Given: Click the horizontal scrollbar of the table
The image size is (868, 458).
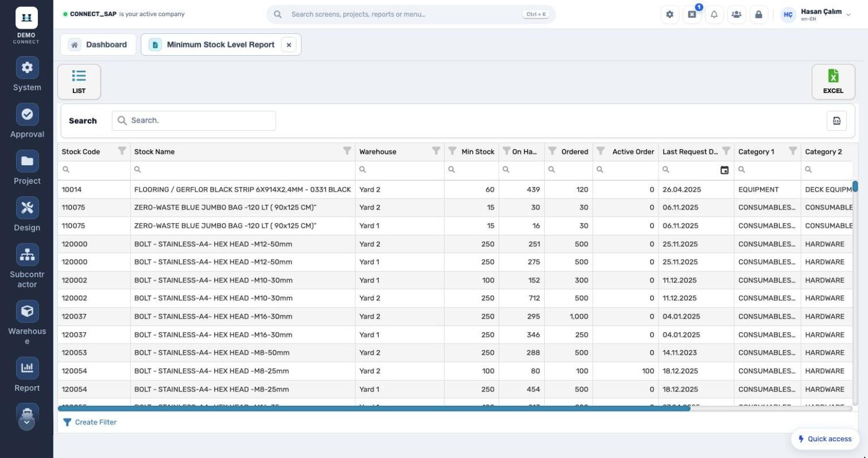Looking at the screenshot, I should 374,409.
